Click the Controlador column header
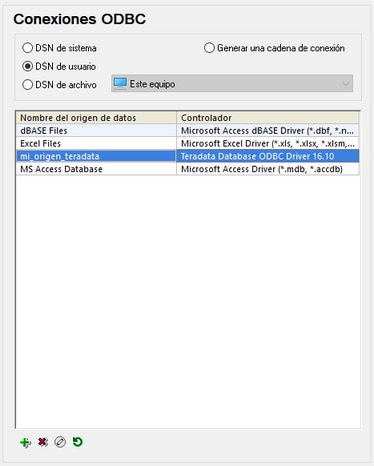 pyautogui.click(x=268, y=118)
